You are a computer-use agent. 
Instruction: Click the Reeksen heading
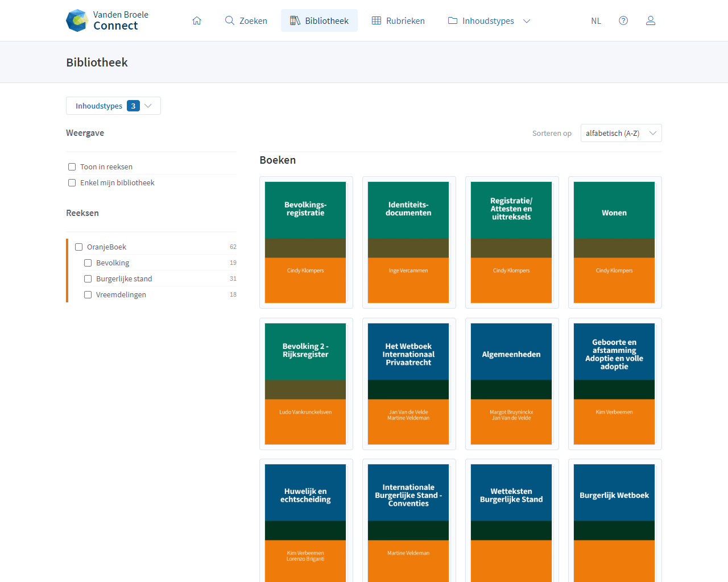tap(82, 213)
